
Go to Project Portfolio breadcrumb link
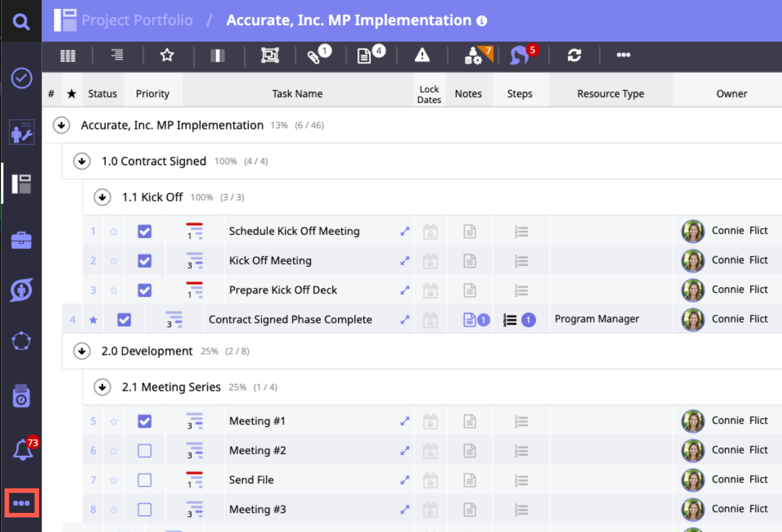[x=137, y=20]
